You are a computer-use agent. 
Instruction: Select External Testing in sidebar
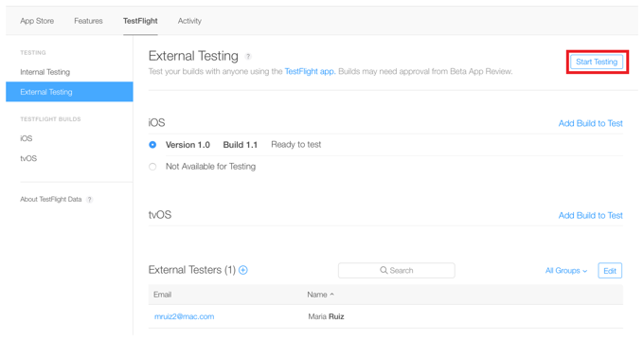tap(69, 92)
